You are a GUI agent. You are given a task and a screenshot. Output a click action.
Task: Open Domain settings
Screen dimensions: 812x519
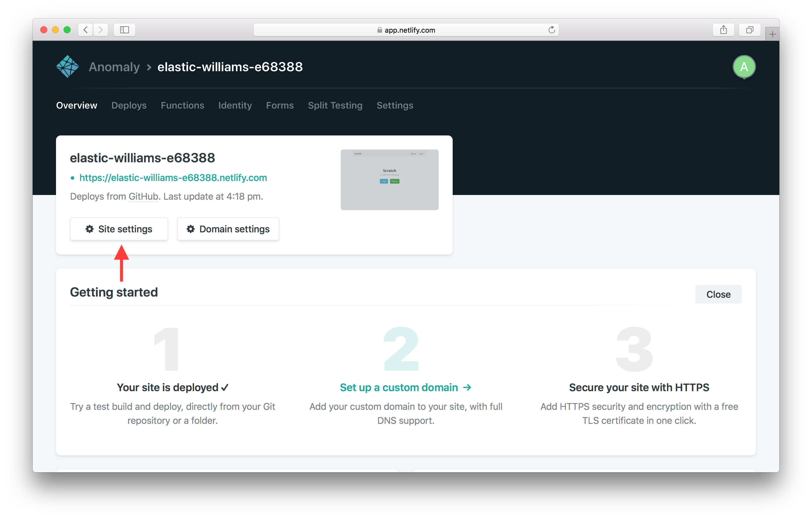point(228,229)
